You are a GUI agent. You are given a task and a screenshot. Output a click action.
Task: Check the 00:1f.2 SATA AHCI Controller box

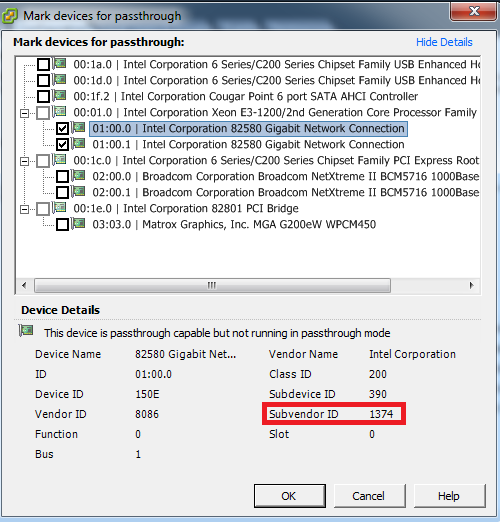point(43,96)
